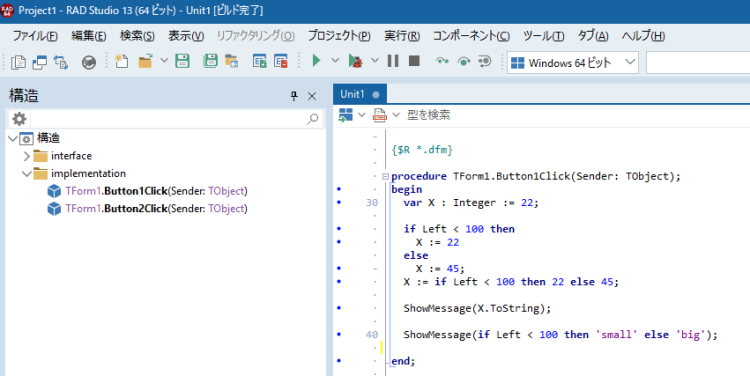The image size is (750, 376).
Task: Toggle breakpoint on line 40
Action: [339, 334]
